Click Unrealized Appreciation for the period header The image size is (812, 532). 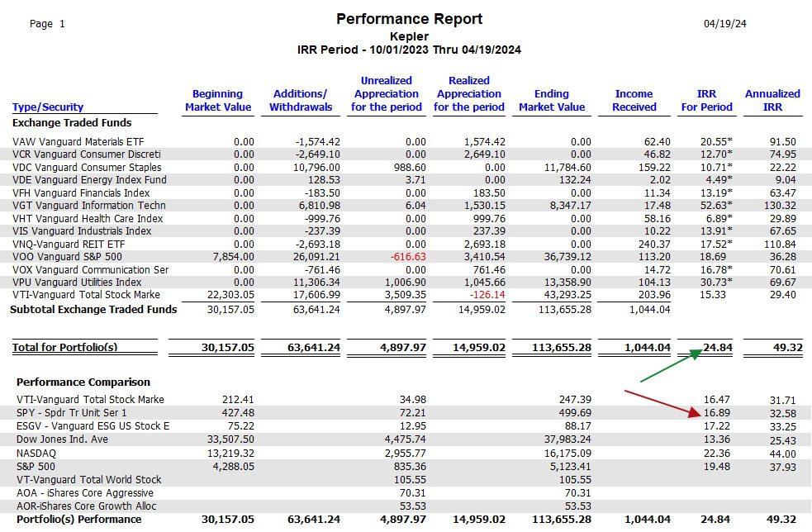click(387, 93)
